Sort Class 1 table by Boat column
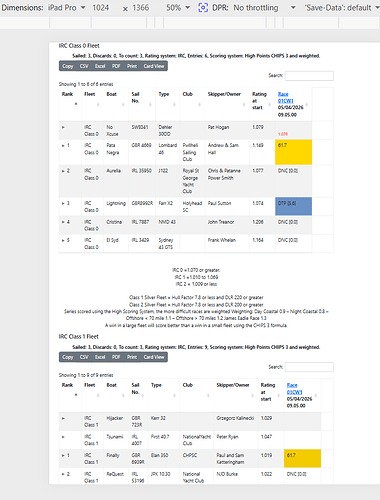The image size is (380, 500). pyautogui.click(x=116, y=395)
